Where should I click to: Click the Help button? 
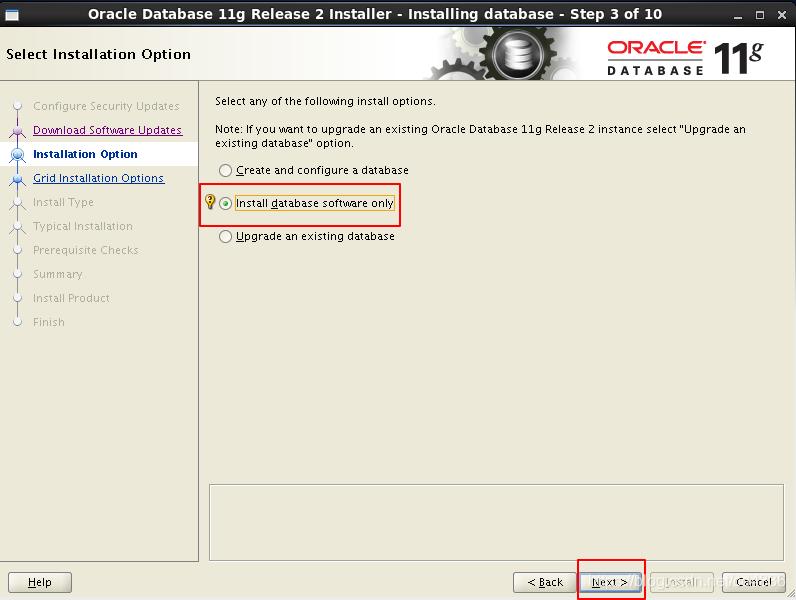(x=40, y=582)
